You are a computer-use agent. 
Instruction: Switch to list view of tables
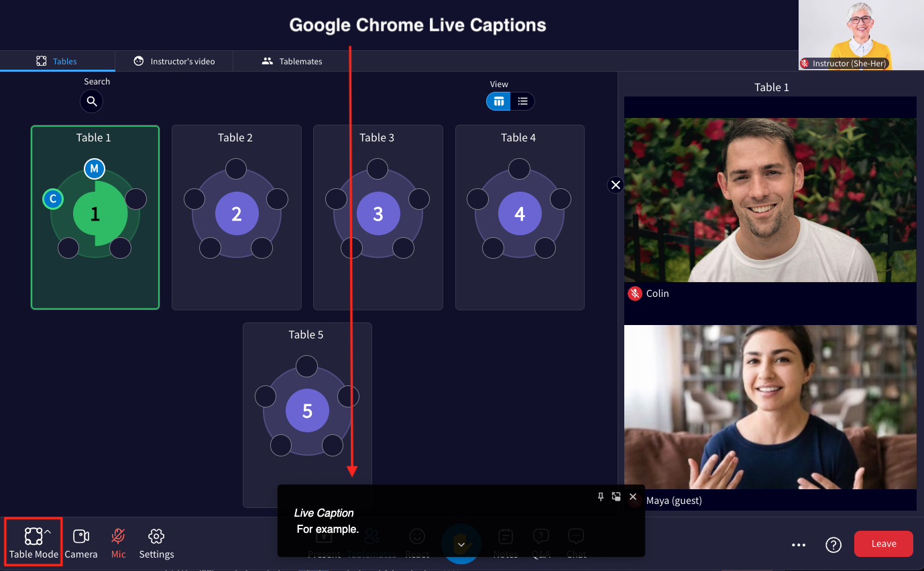523,101
